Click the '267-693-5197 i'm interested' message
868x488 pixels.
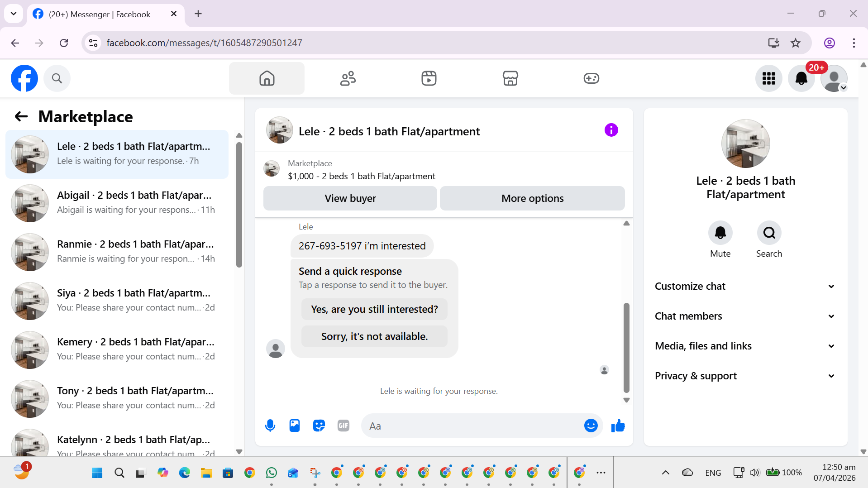362,246
